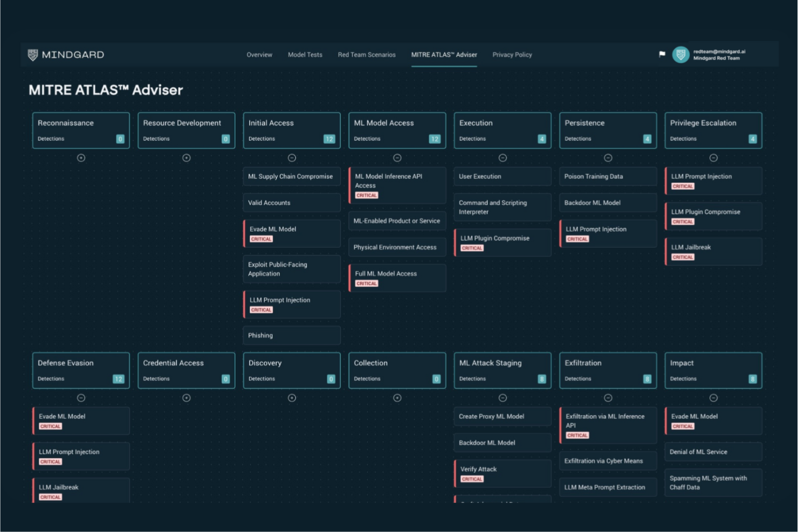798x532 pixels.
Task: Click the Execution detections count badge
Action: click(x=542, y=139)
